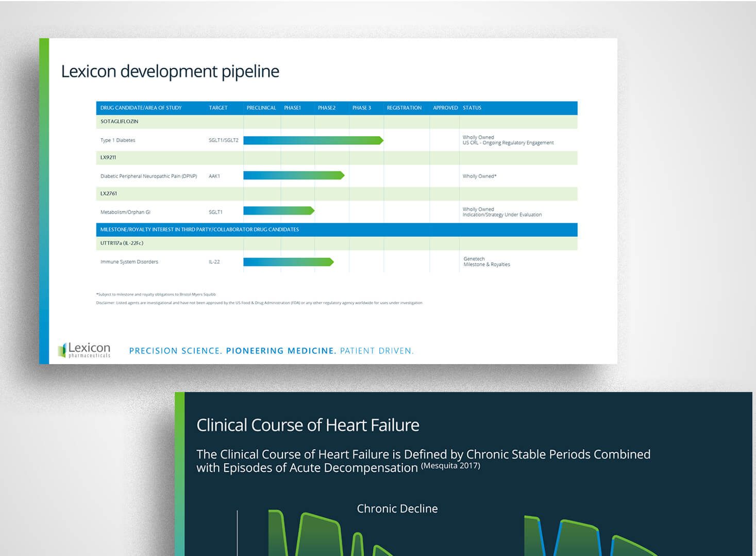756x556 pixels.
Task: Select the 'PHASE 3' column header
Action: pyautogui.click(x=361, y=108)
